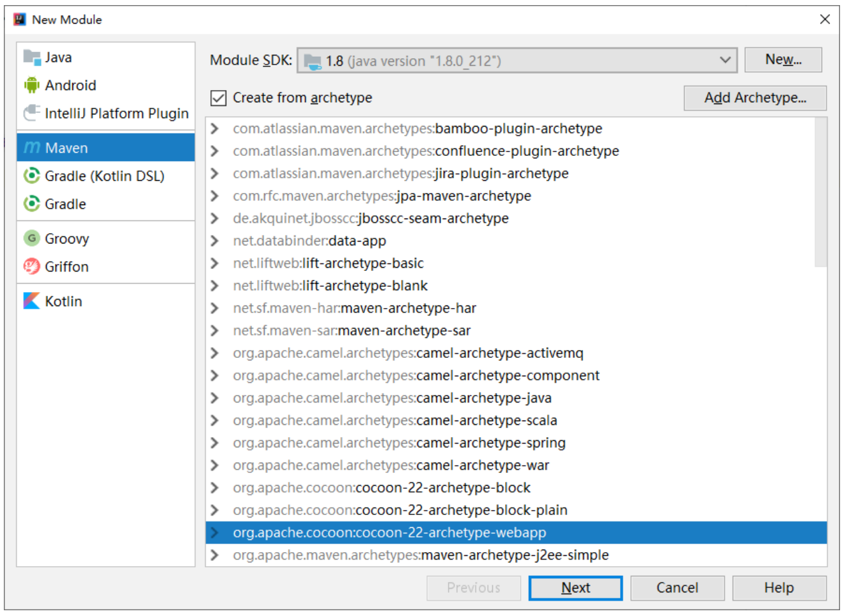Click the Griffon red icon
This screenshot has height=616, width=849.
tap(31, 266)
